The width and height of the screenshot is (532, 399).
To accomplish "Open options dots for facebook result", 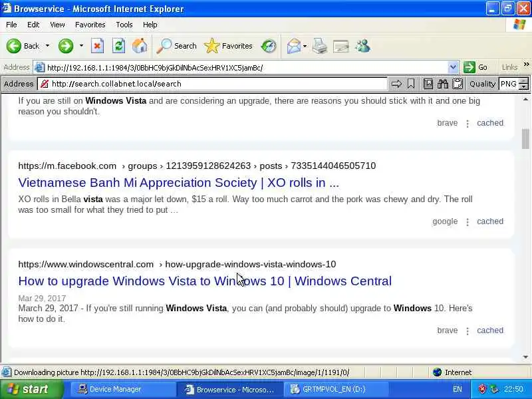I will pos(467,222).
